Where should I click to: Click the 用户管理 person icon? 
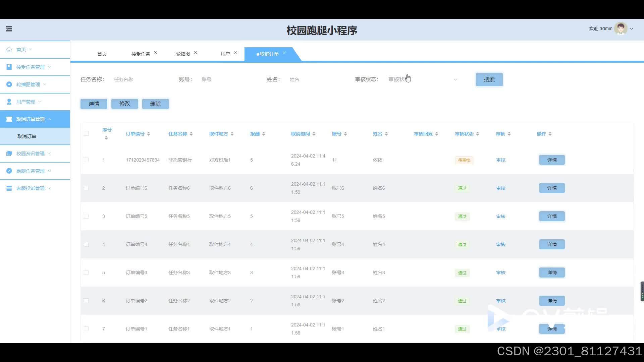pyautogui.click(x=9, y=102)
